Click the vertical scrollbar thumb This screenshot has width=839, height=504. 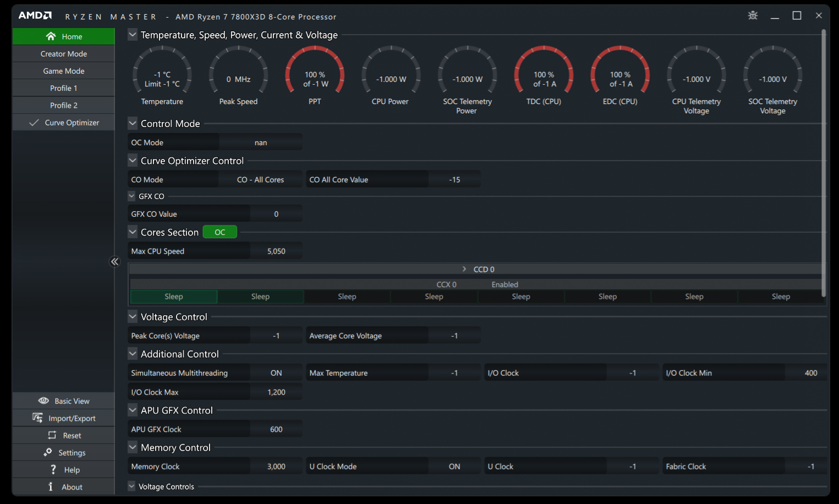(824, 163)
